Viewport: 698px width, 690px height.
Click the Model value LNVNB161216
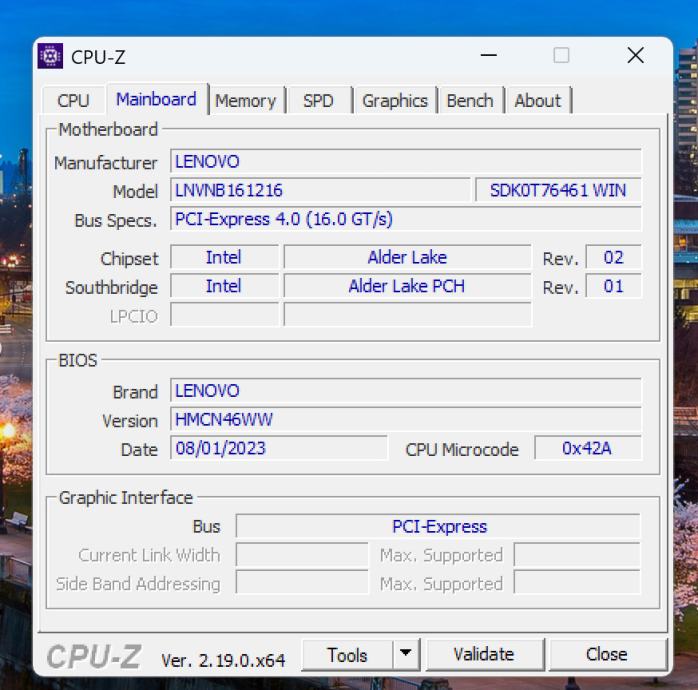point(320,190)
